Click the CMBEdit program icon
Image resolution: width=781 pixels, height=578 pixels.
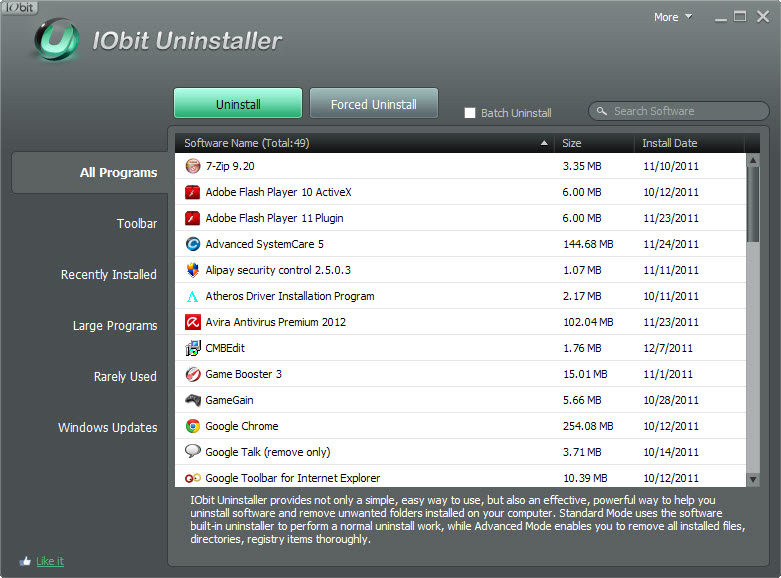pos(193,348)
